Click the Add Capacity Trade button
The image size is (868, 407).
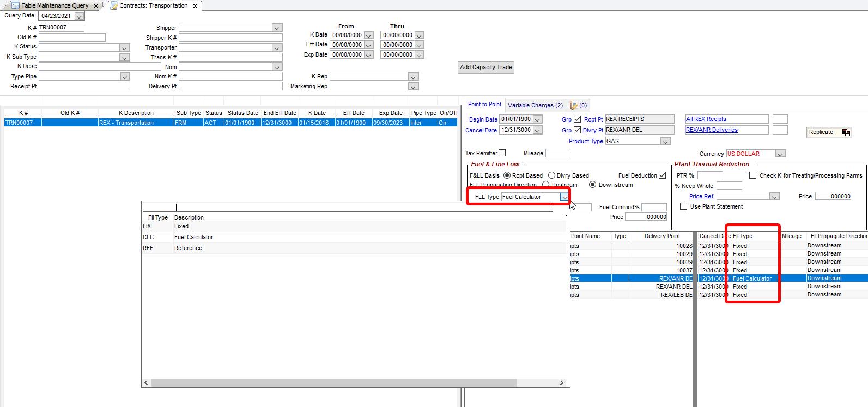pos(485,67)
